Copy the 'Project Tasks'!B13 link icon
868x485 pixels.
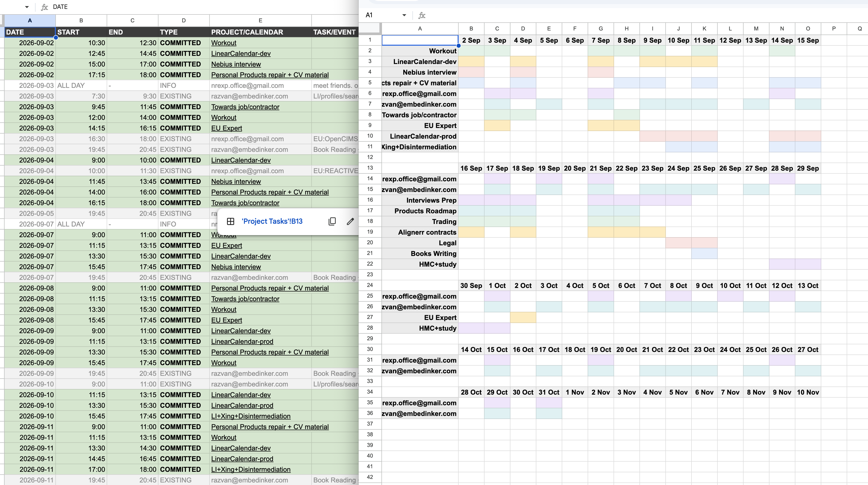(x=332, y=221)
